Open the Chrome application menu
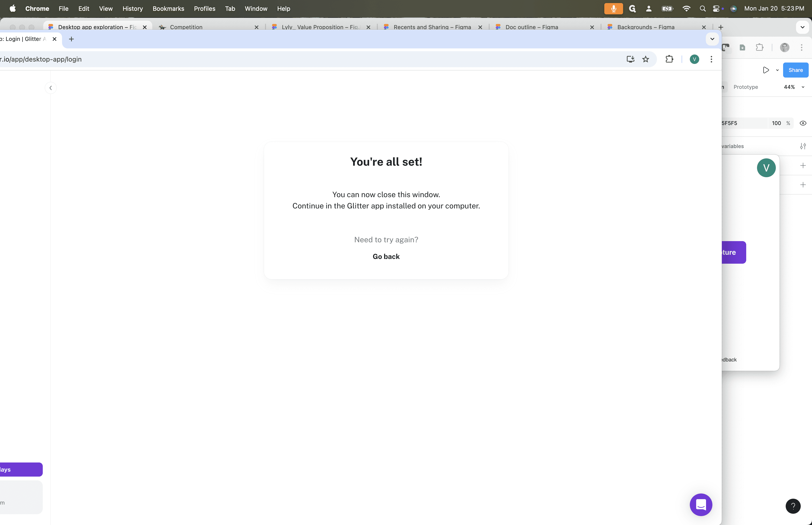This screenshot has width=812, height=525. [37, 8]
